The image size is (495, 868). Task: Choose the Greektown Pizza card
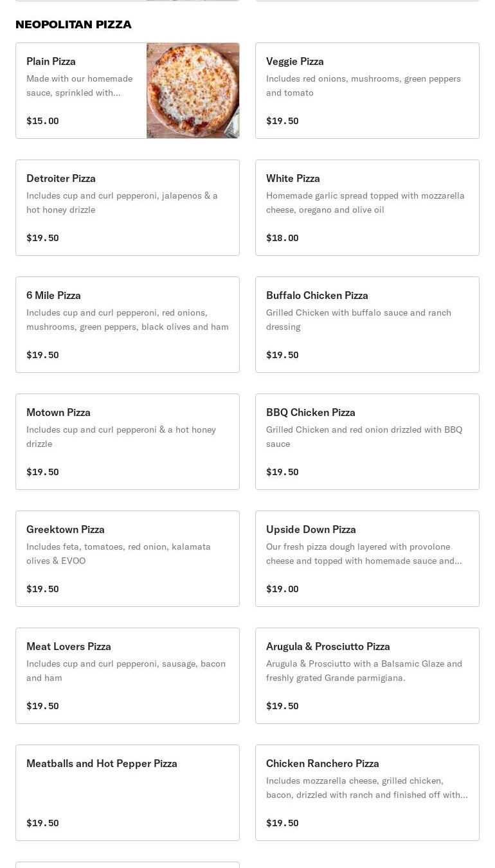pos(127,559)
